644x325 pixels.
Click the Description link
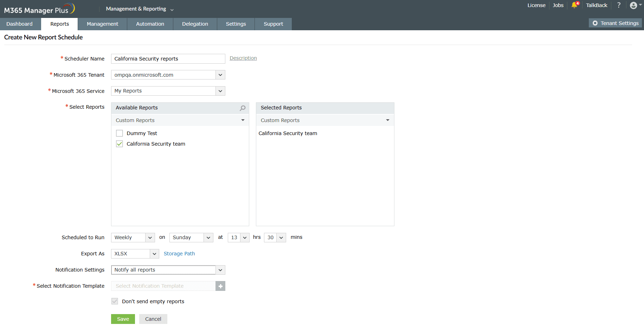tap(243, 58)
